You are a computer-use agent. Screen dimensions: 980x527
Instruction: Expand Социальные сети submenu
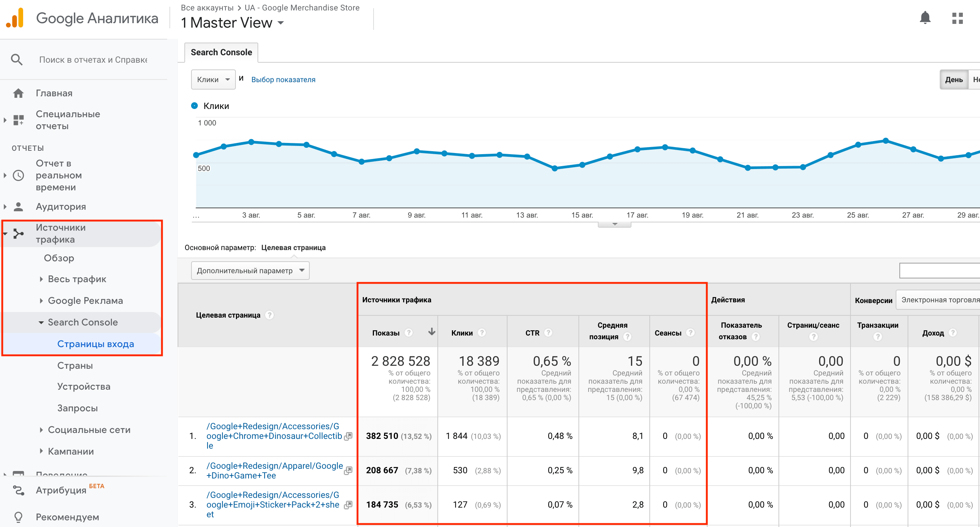41,430
